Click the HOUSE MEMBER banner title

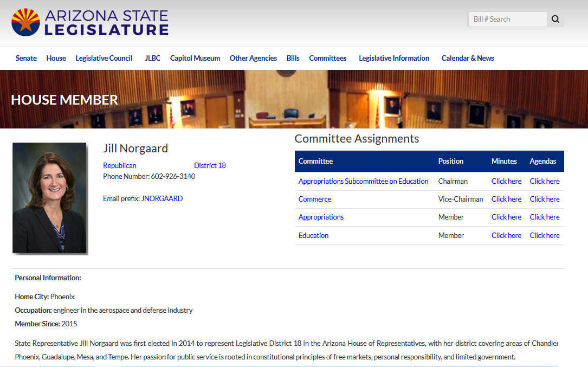[x=64, y=100]
